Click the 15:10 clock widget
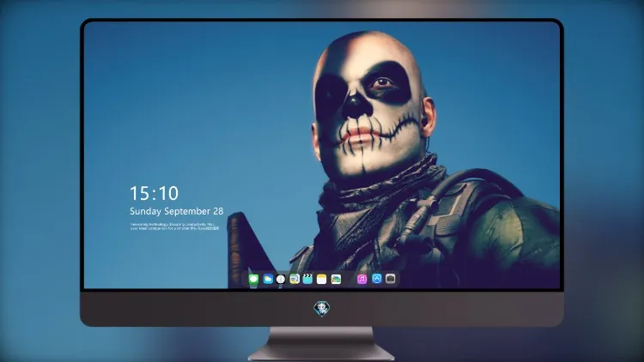Viewport: 644px width, 362px height. [154, 193]
